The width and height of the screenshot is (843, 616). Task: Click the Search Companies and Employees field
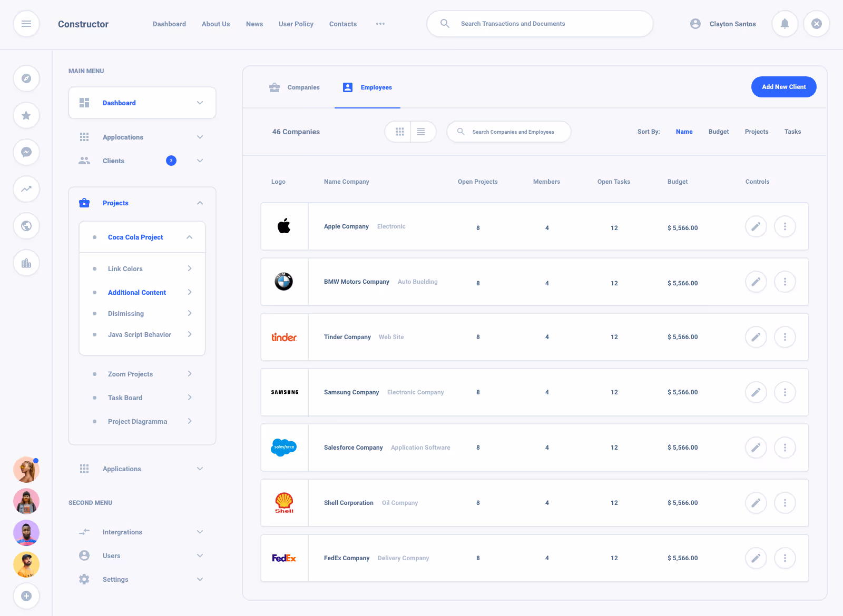coord(508,132)
